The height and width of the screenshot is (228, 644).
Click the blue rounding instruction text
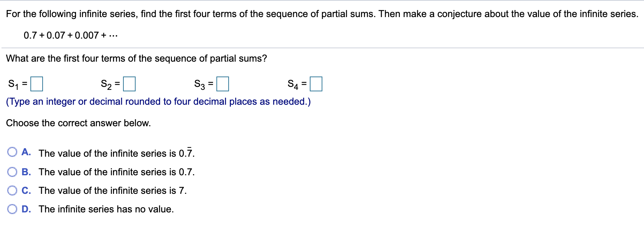point(159,101)
